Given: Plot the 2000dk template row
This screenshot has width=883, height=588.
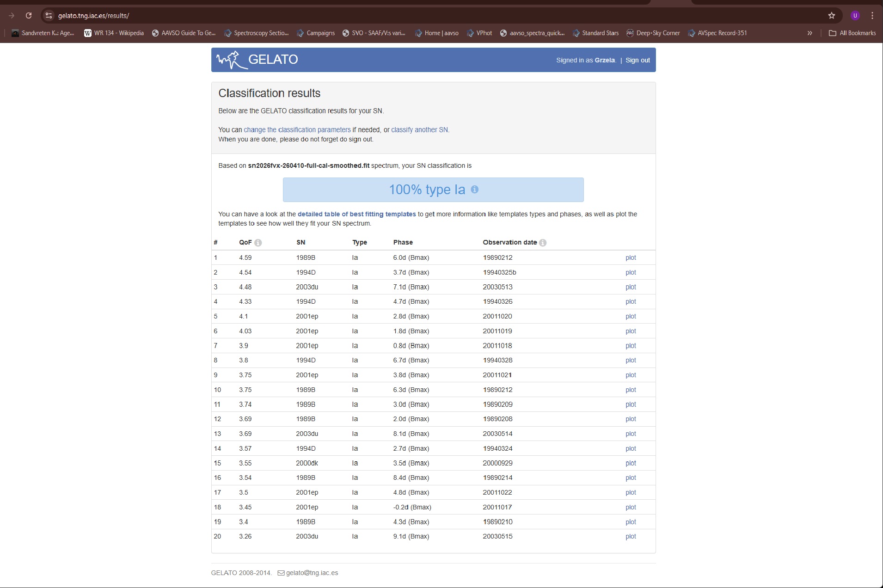Looking at the screenshot, I should tap(631, 463).
